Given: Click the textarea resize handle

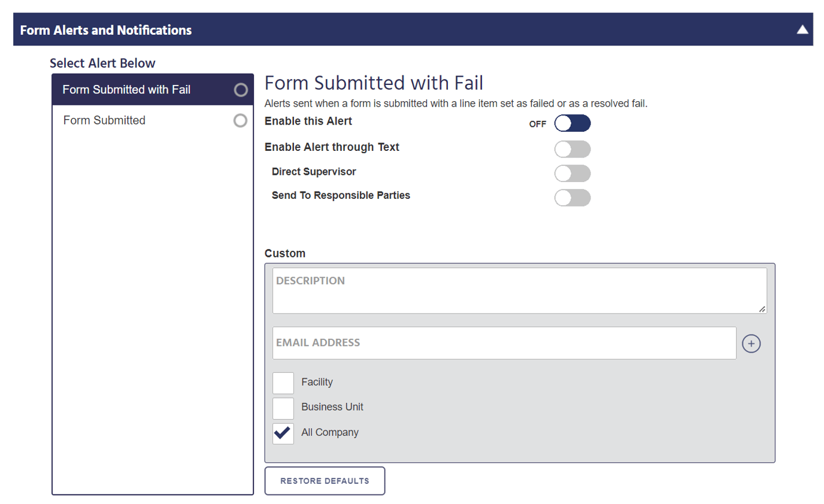Looking at the screenshot, I should [x=762, y=310].
